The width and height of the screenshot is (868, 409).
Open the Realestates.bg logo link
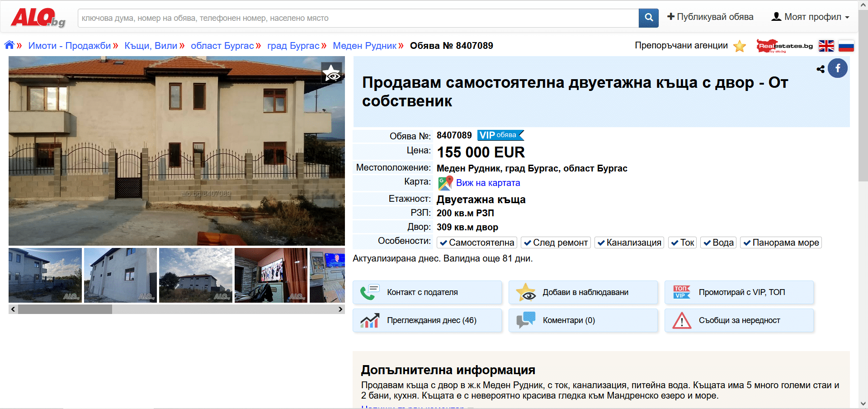[x=784, y=46]
